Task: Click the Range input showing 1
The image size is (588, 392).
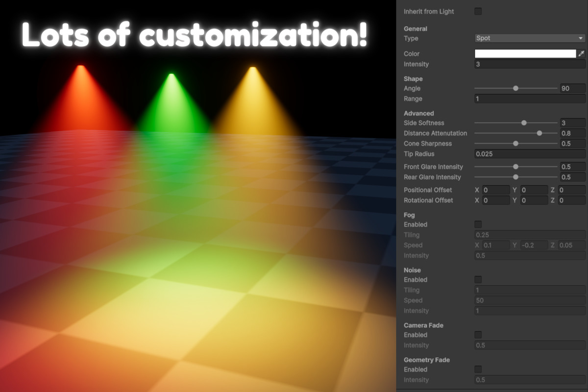Action: pos(528,98)
